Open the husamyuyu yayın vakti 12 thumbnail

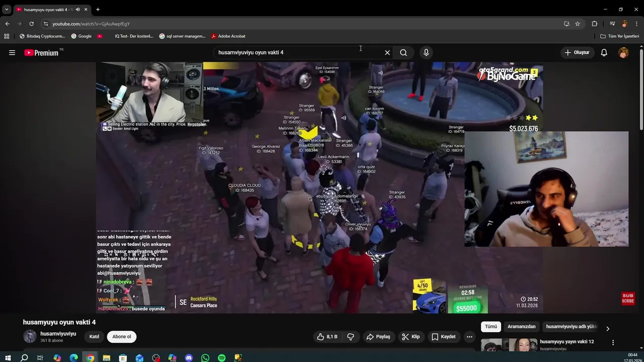pyautogui.click(x=508, y=346)
